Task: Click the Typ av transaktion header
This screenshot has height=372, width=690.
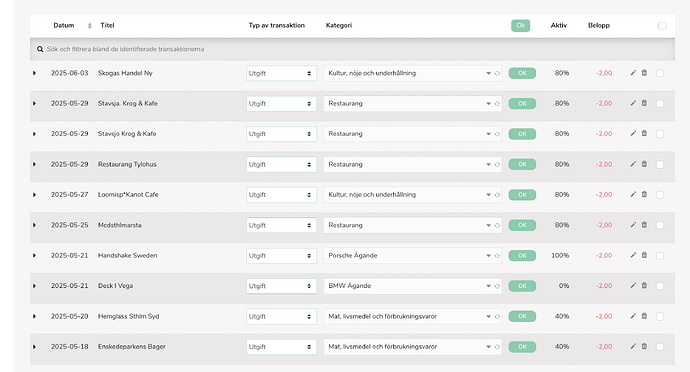Action: (276, 26)
